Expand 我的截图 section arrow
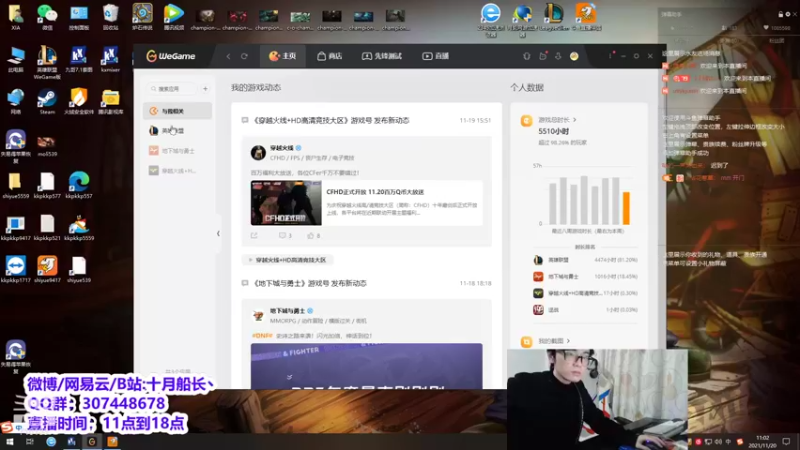 (568, 341)
